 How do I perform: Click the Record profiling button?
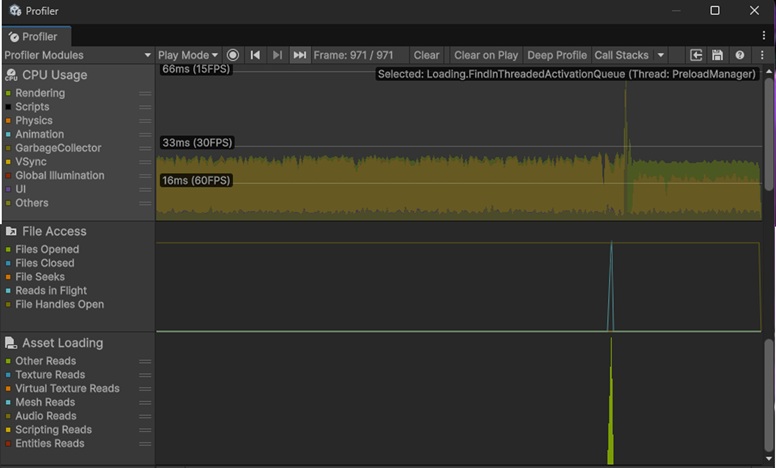point(233,55)
